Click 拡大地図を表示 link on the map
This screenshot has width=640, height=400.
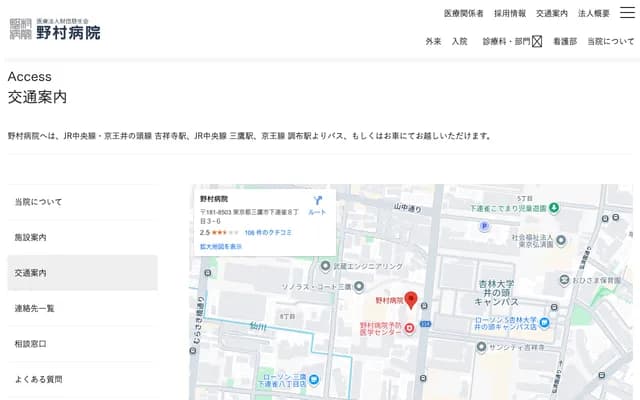pos(220,246)
